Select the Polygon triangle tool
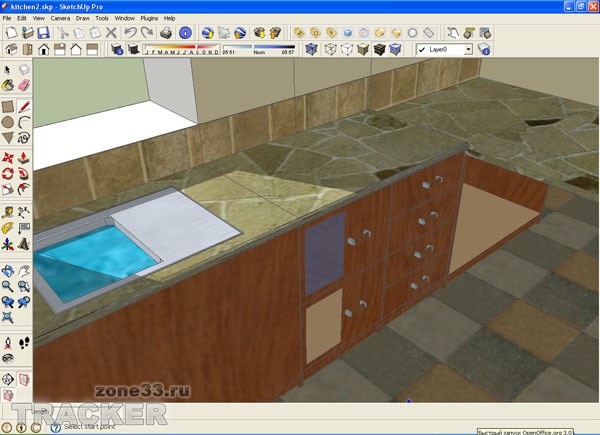The height and width of the screenshot is (435, 600). tap(8, 138)
